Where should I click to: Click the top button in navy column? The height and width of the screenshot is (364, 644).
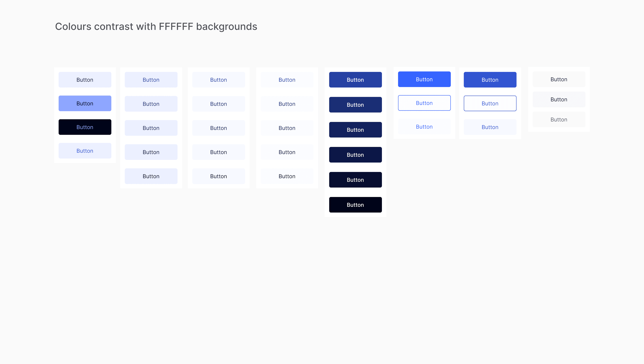point(355,80)
